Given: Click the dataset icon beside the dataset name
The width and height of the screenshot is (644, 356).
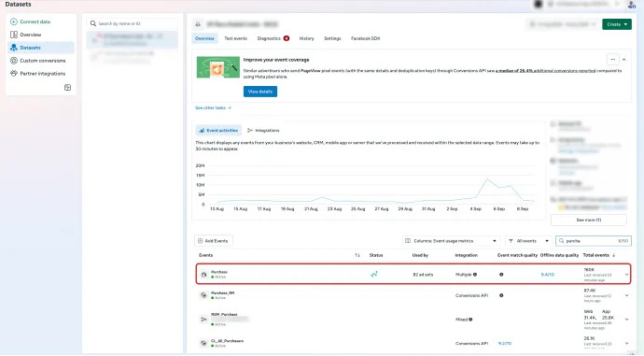Looking at the screenshot, I should tap(198, 24).
